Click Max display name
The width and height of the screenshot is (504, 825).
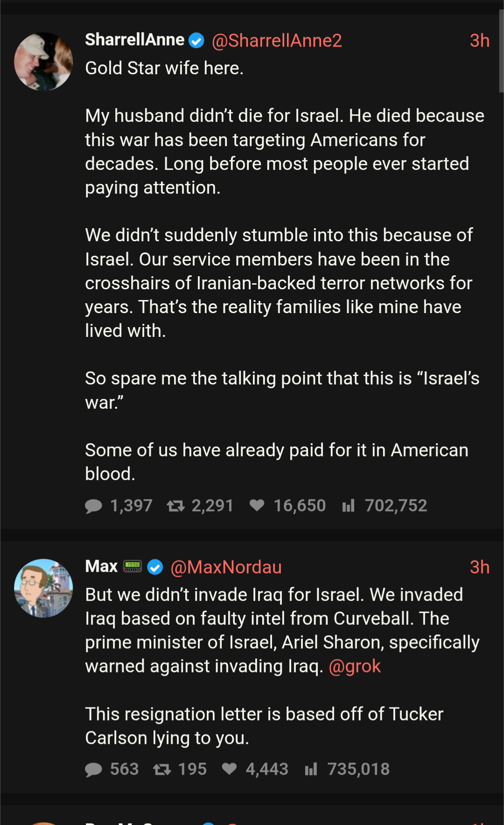tap(101, 566)
